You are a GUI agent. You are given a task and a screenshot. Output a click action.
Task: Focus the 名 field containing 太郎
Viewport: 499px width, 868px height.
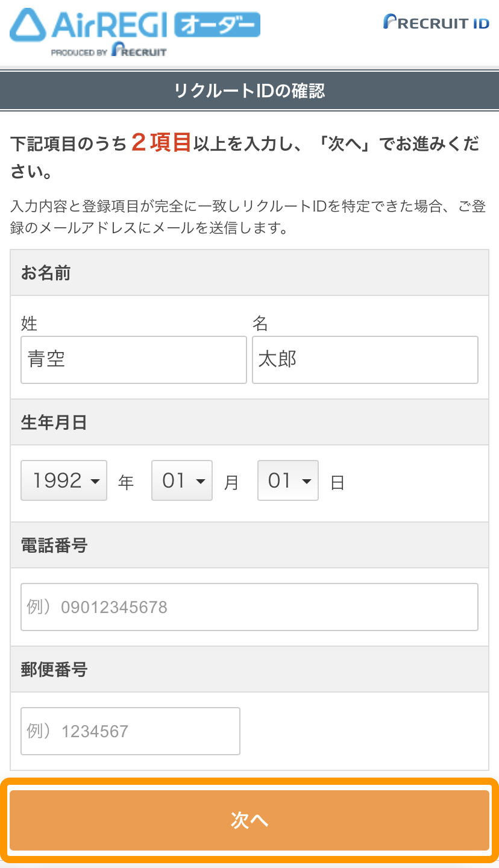point(365,360)
